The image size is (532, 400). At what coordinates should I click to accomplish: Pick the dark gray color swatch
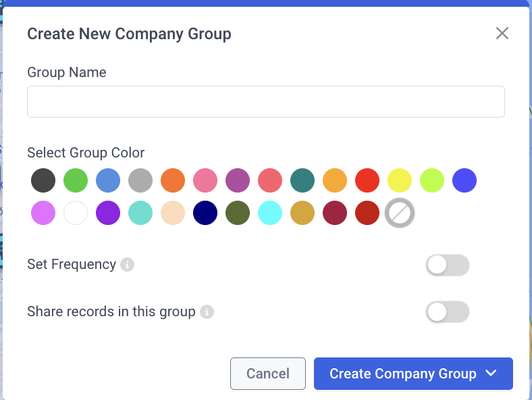pyautogui.click(x=43, y=180)
